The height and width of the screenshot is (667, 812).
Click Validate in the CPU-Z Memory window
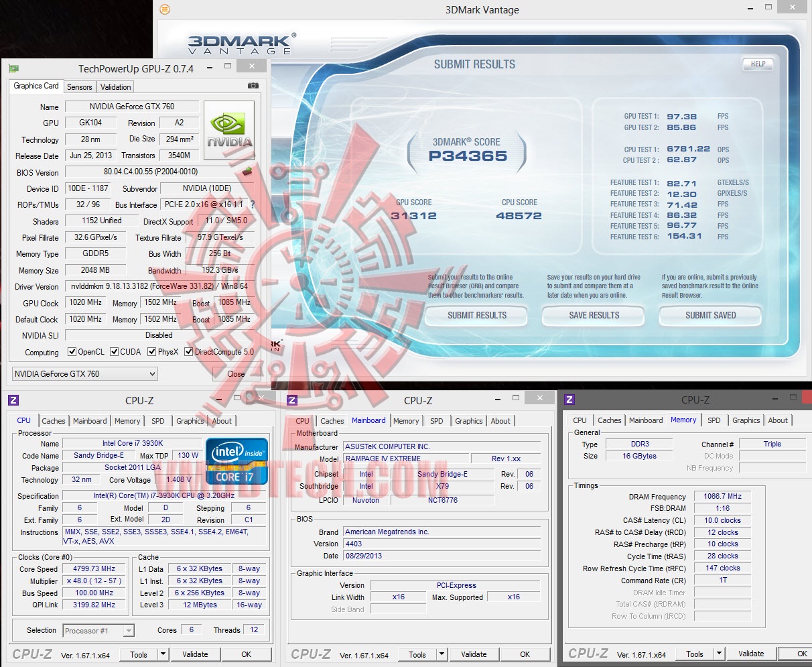[x=751, y=654]
